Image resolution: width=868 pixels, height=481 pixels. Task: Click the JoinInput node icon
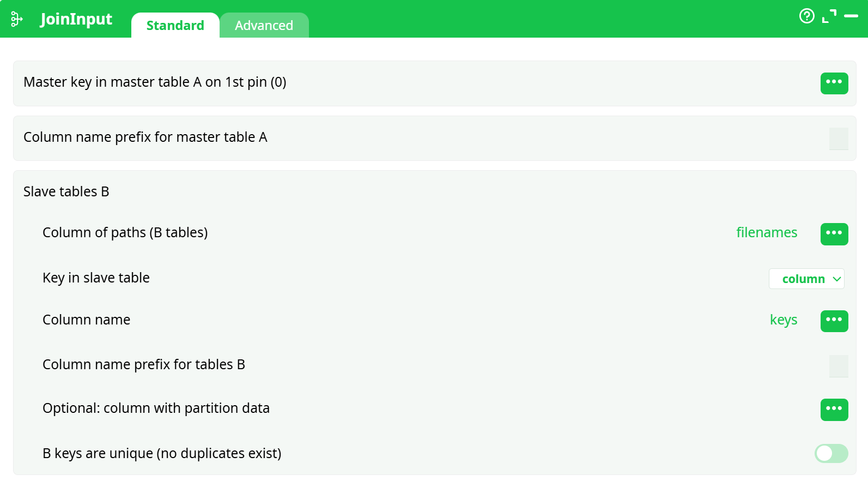coord(17,19)
